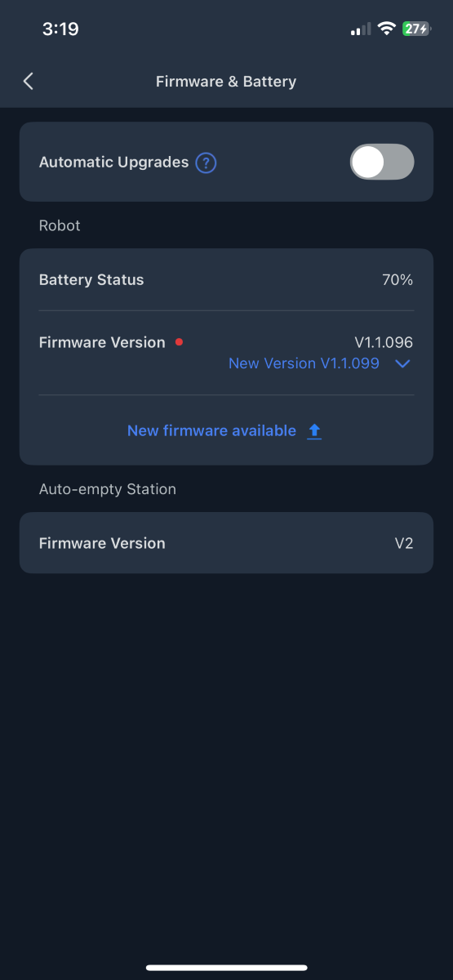Screen dimensions: 453x980
Task: Tap the Automatic Upgrades label
Action: 113,162
